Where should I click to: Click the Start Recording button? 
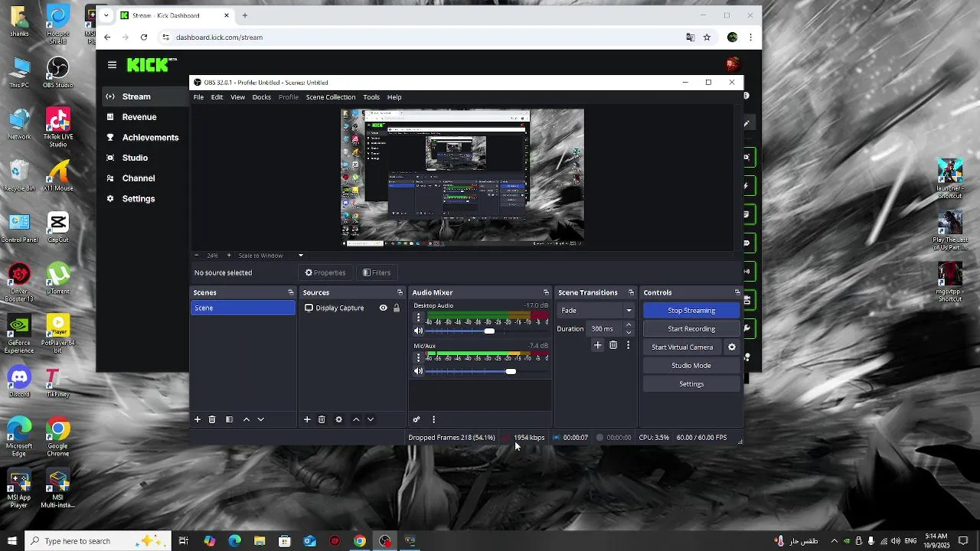[691, 329]
